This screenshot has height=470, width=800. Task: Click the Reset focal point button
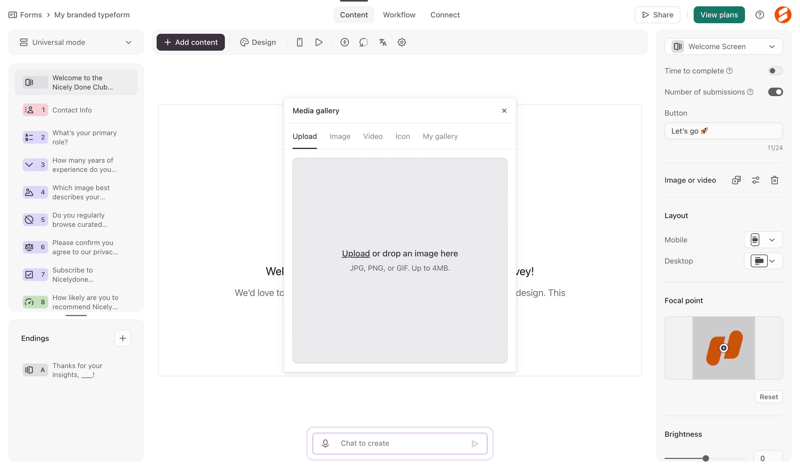tap(768, 397)
